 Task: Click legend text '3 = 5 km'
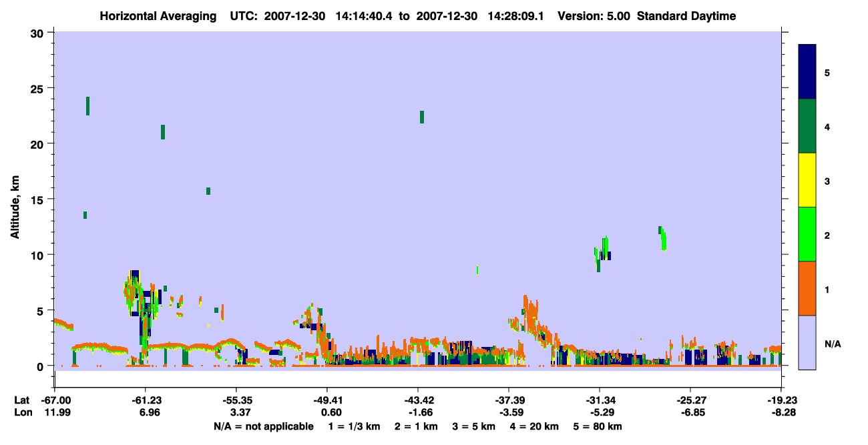474,426
